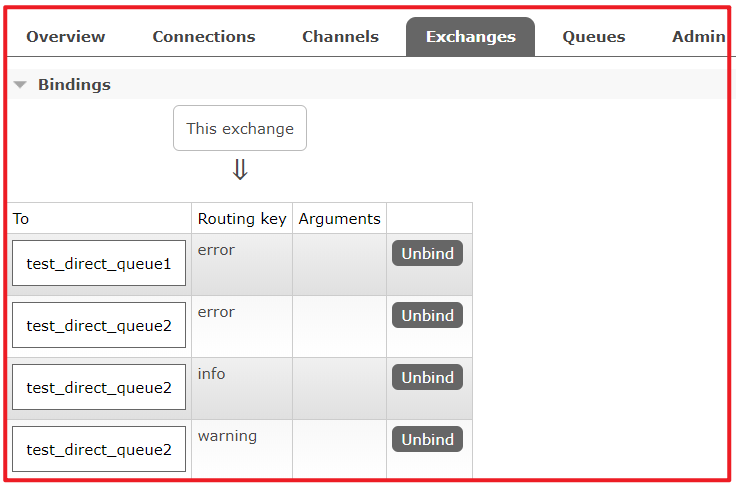
Task: Switch to the Connections tab
Action: [x=203, y=37]
